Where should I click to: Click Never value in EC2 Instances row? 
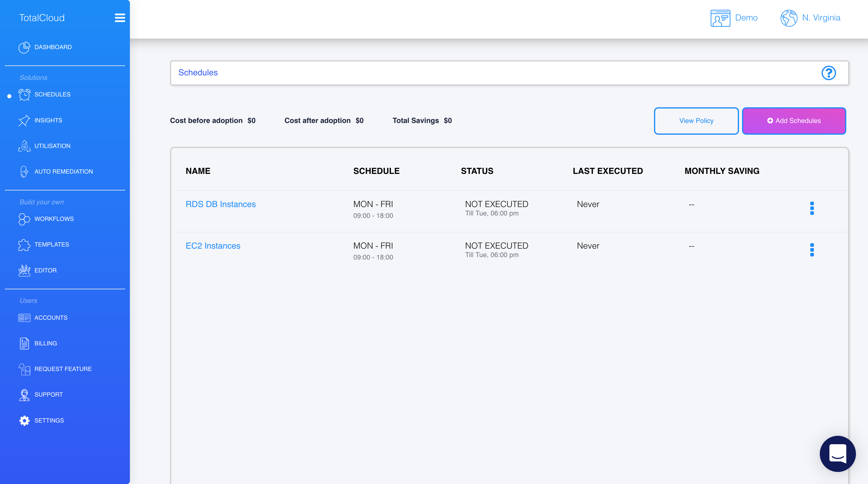click(x=588, y=246)
